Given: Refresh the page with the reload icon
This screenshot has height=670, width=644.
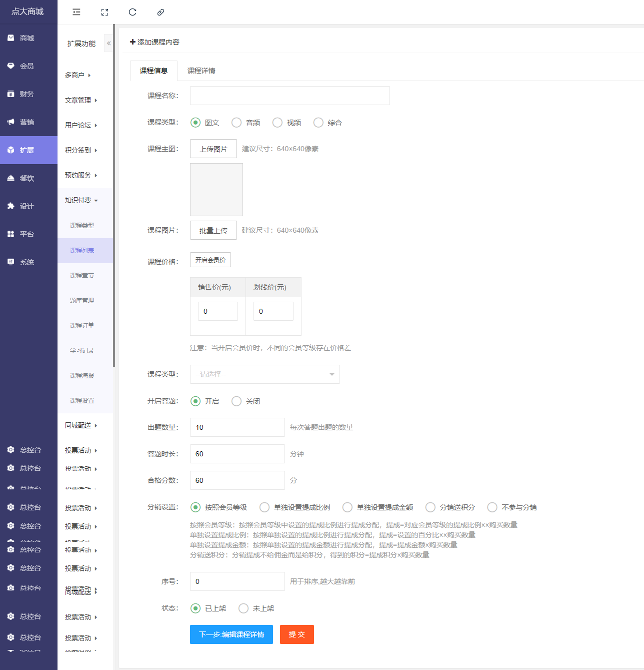Looking at the screenshot, I should [132, 12].
